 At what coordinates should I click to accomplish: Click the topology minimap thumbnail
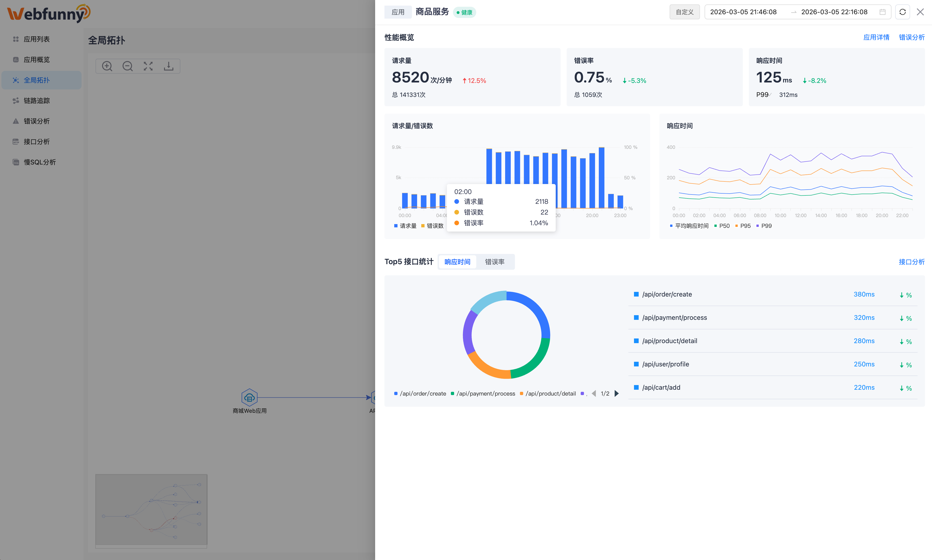click(151, 509)
